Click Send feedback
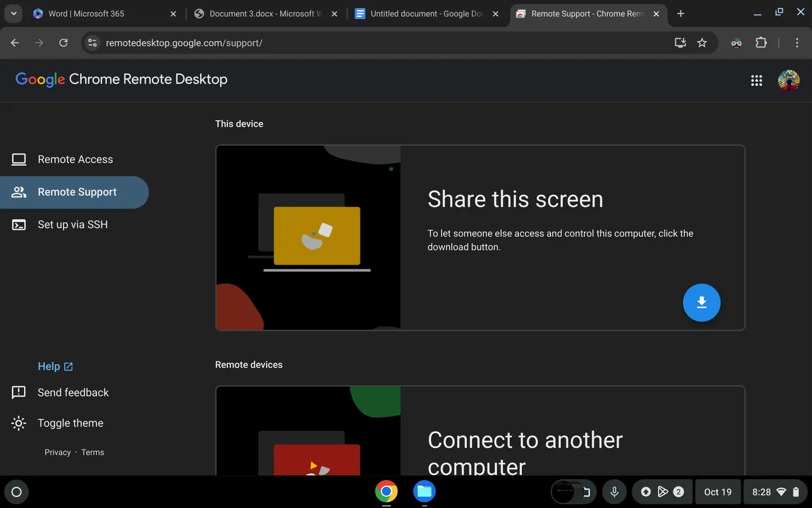Image resolution: width=812 pixels, height=508 pixels. 73,392
